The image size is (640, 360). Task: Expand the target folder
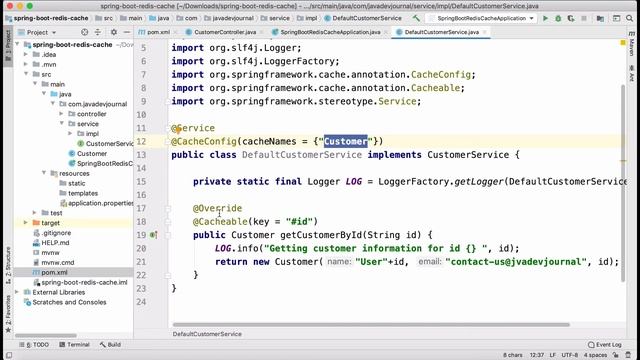coord(26,223)
